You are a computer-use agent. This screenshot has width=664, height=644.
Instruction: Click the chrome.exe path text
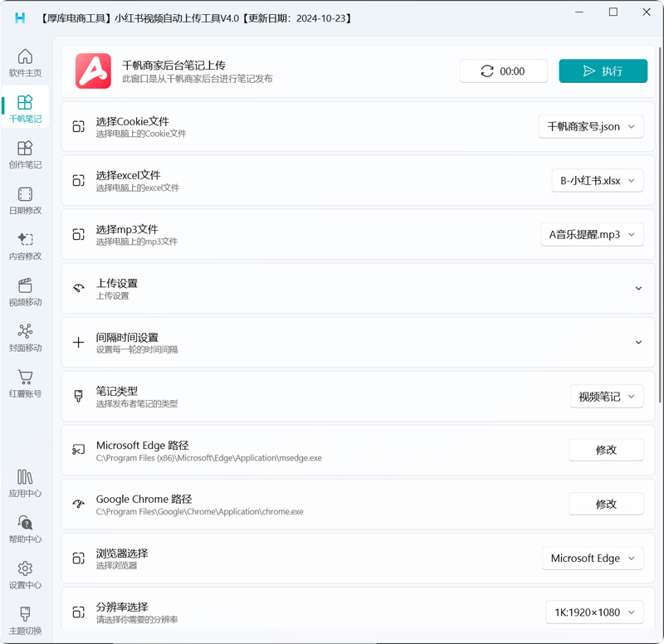point(199,512)
